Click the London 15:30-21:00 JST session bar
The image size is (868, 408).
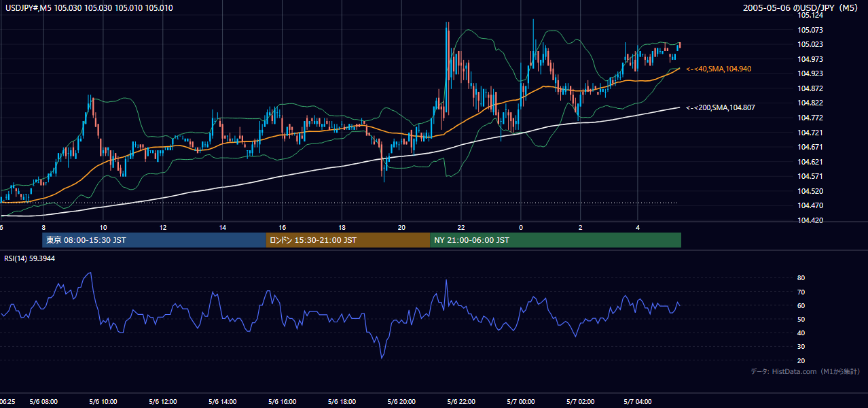click(x=348, y=240)
